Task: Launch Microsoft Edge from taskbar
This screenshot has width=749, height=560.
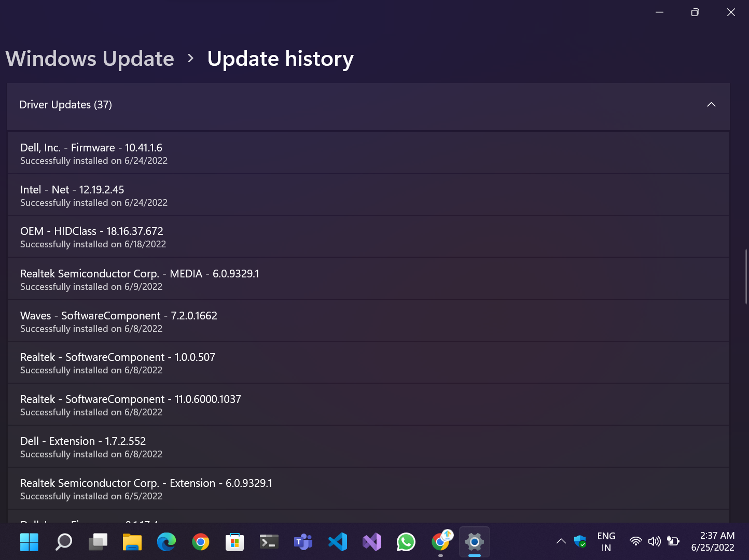Action: pyautogui.click(x=166, y=542)
